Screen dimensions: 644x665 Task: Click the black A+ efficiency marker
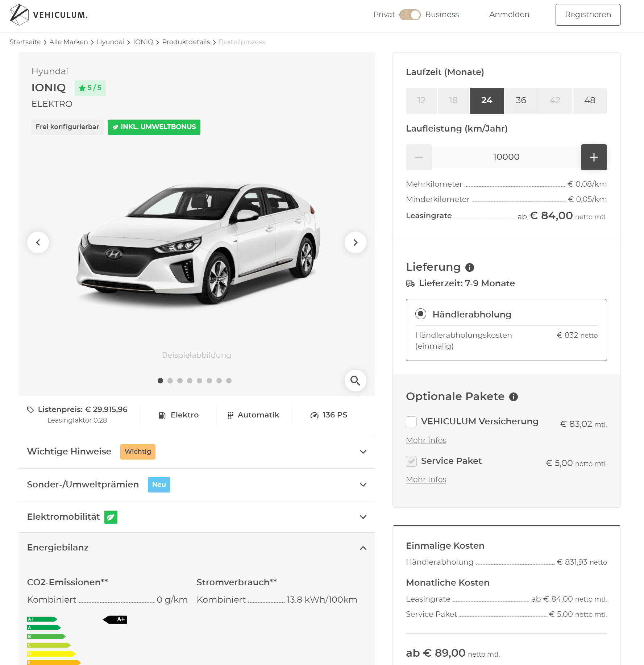pyautogui.click(x=115, y=619)
